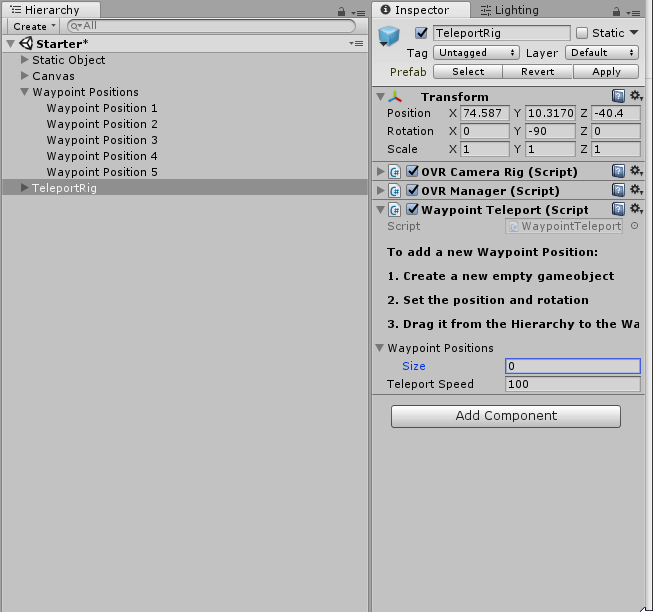Open Waypoint Teleport script gear menu
This screenshot has width=653, height=612.
(635, 210)
